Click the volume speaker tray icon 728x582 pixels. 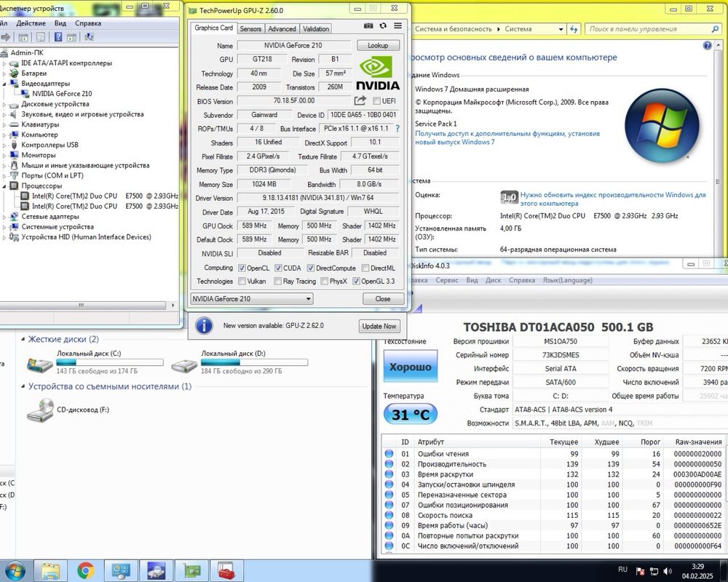click(668, 571)
